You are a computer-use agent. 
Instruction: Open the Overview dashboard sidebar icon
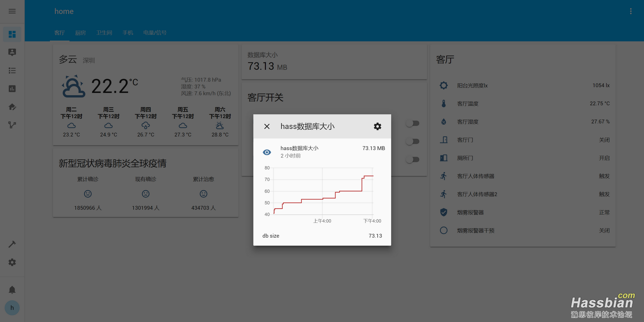pos(12,34)
